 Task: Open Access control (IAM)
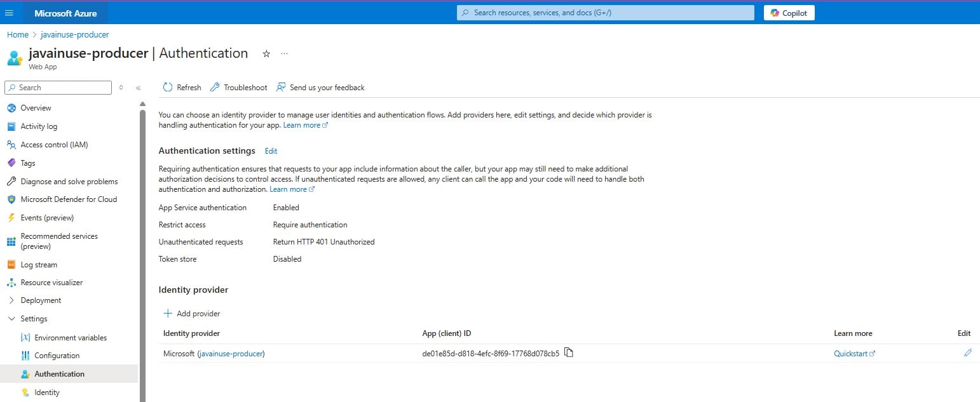pos(54,145)
